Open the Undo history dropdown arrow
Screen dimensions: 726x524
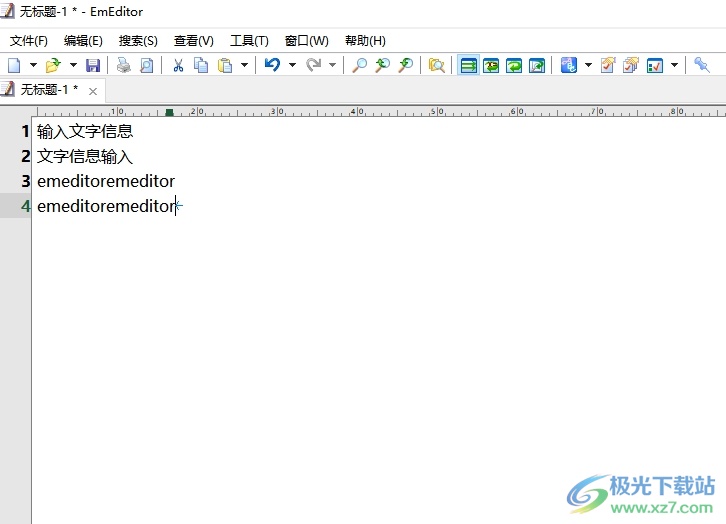tap(292, 65)
